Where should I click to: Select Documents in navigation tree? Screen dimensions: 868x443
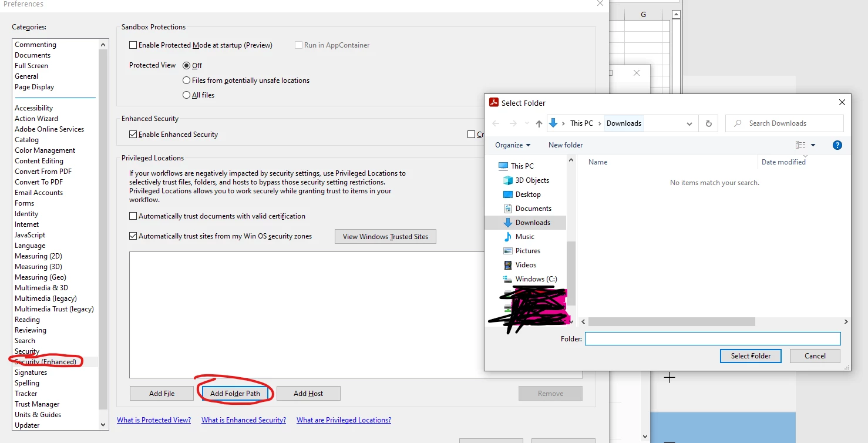point(533,209)
